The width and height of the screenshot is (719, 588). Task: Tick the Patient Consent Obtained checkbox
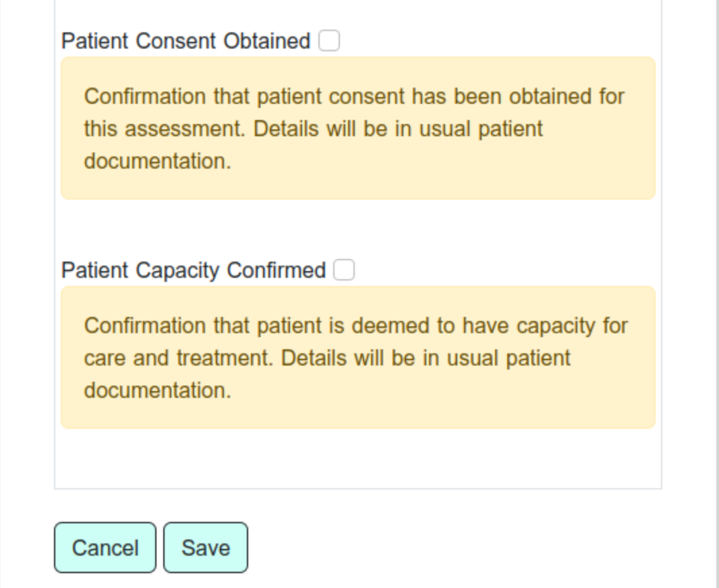pyautogui.click(x=329, y=41)
